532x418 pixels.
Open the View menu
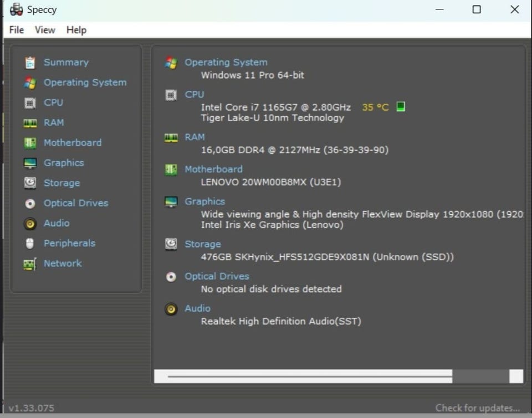coord(45,30)
